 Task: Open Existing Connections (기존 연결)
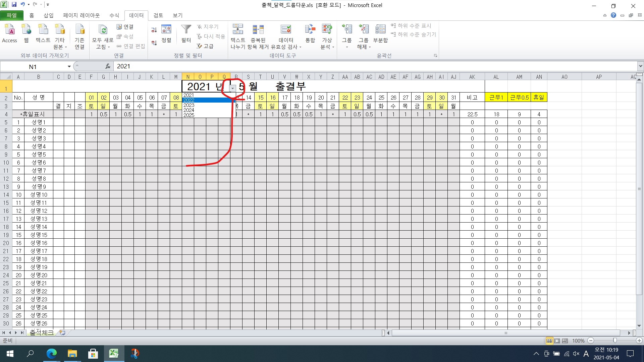79,36
